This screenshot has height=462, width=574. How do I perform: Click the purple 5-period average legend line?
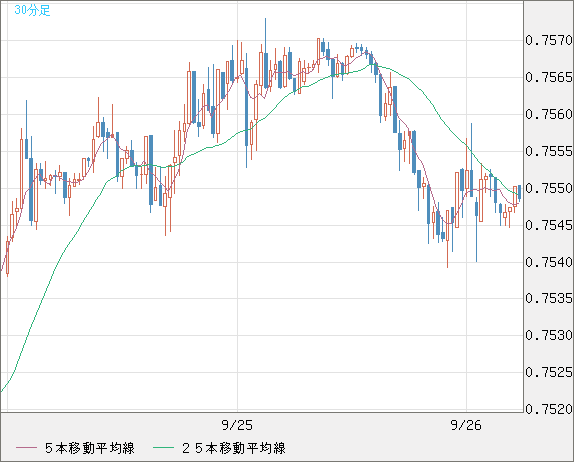click(x=26, y=448)
